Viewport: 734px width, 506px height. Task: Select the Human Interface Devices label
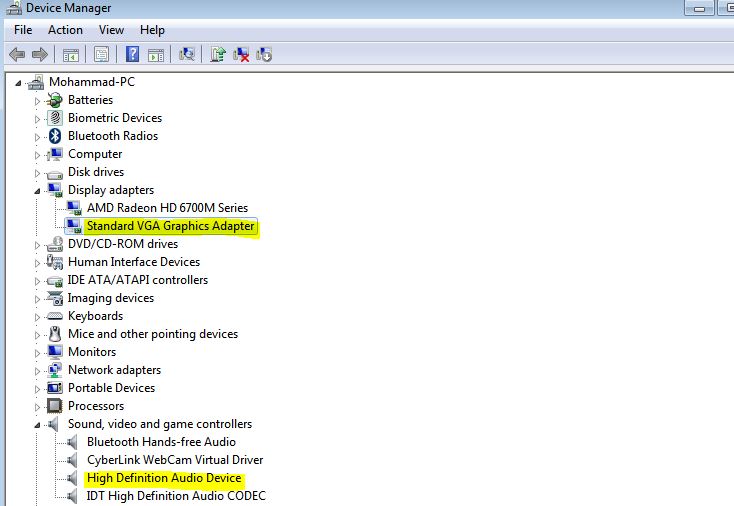pos(134,262)
